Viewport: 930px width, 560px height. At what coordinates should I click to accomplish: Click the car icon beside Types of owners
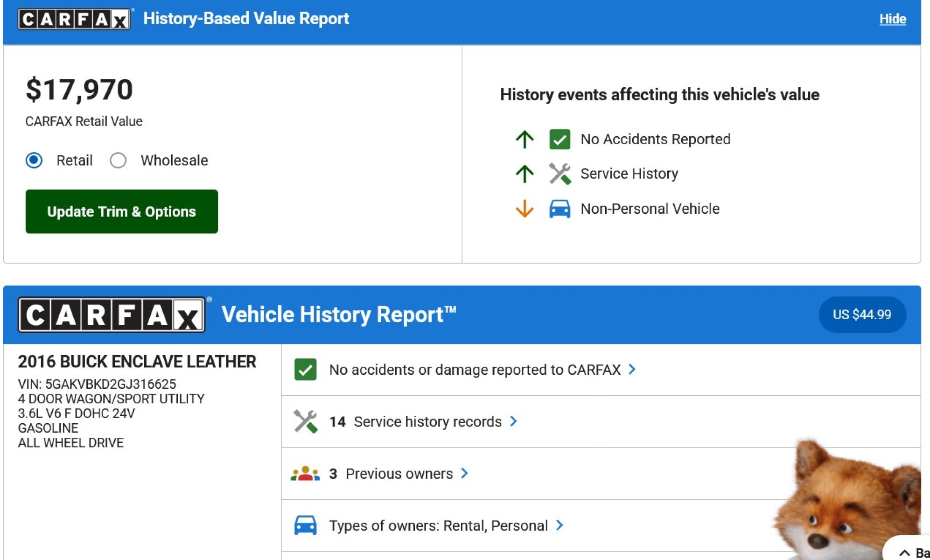pos(305,525)
